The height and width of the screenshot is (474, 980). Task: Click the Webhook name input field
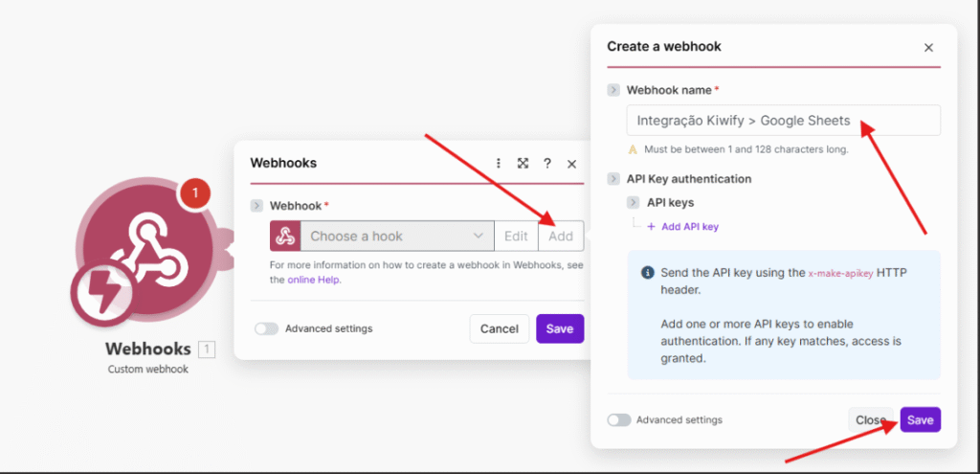tap(781, 121)
